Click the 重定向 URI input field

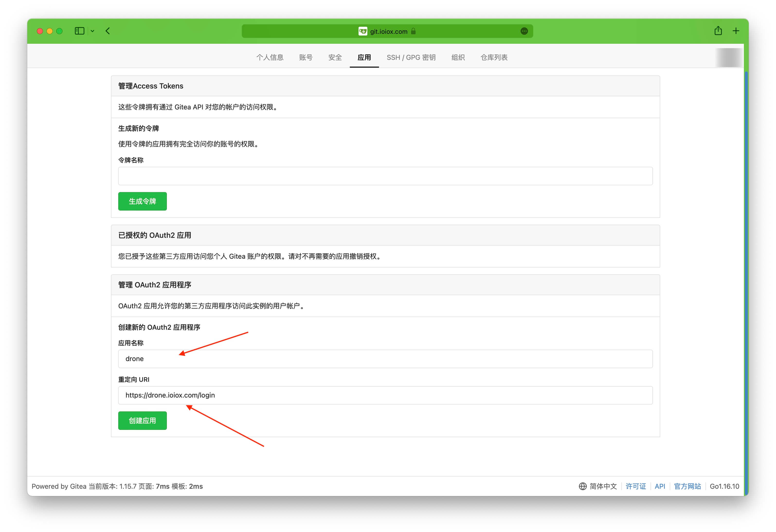385,395
